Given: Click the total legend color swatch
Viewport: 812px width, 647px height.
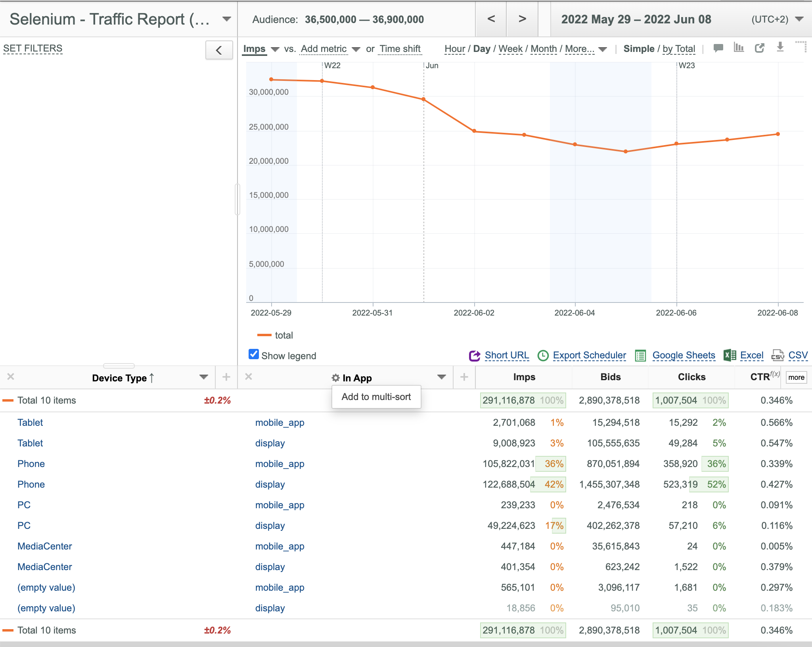Looking at the screenshot, I should coord(264,335).
